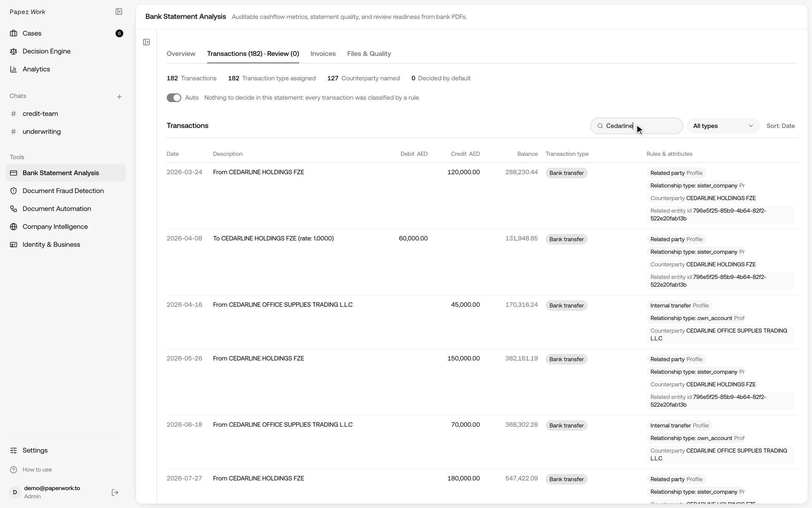Open the credit-team hash channel icon
This screenshot has height=508, width=812.
click(x=14, y=114)
